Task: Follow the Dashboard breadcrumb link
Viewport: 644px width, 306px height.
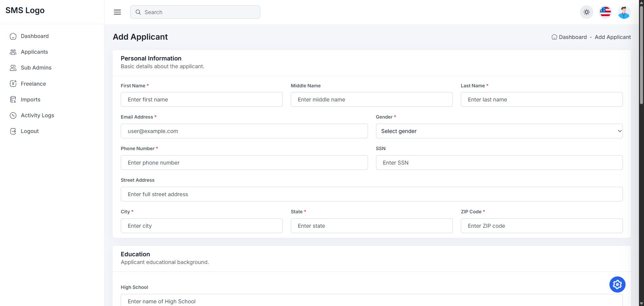Action: click(573, 37)
